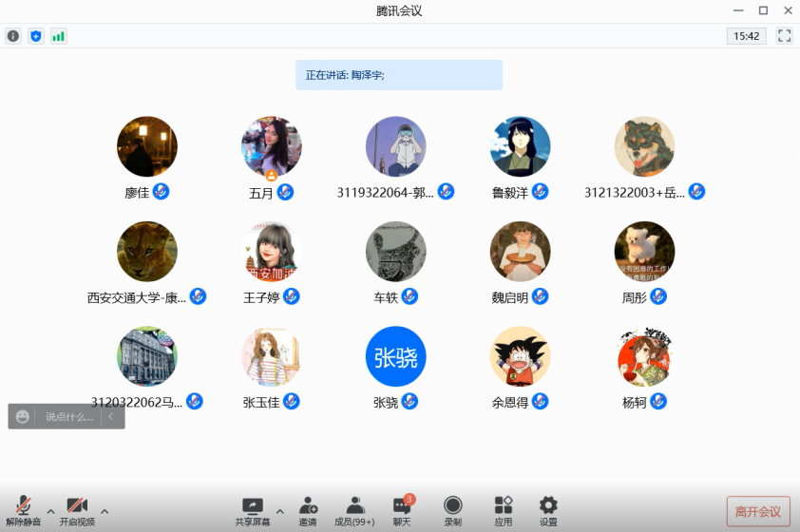This screenshot has width=800, height=532.
Task: Expand share screen options arrow
Action: click(x=279, y=511)
